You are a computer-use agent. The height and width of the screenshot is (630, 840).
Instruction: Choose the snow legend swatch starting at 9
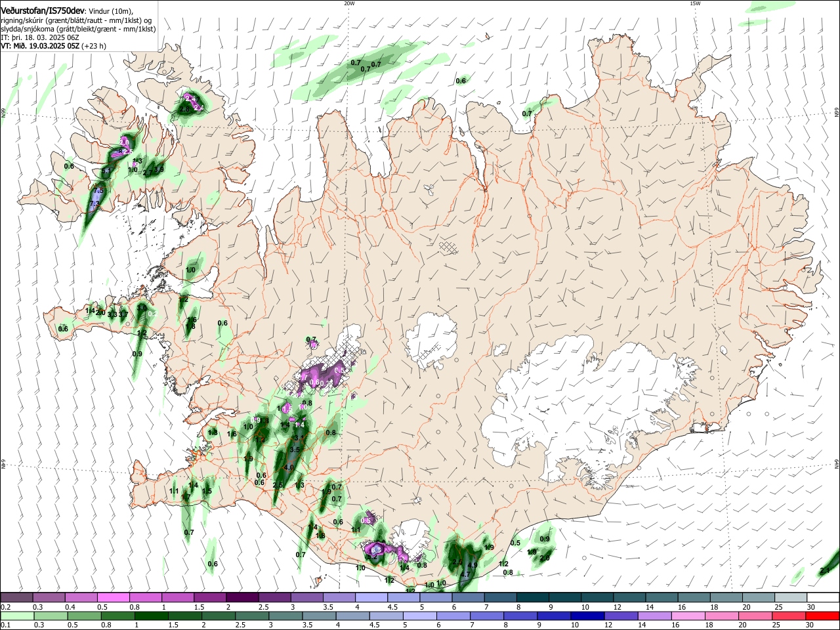tap(564, 597)
